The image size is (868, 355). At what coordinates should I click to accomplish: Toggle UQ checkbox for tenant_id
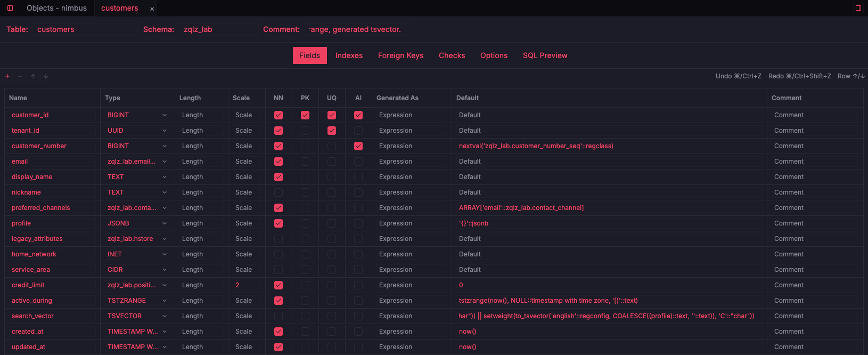(332, 131)
